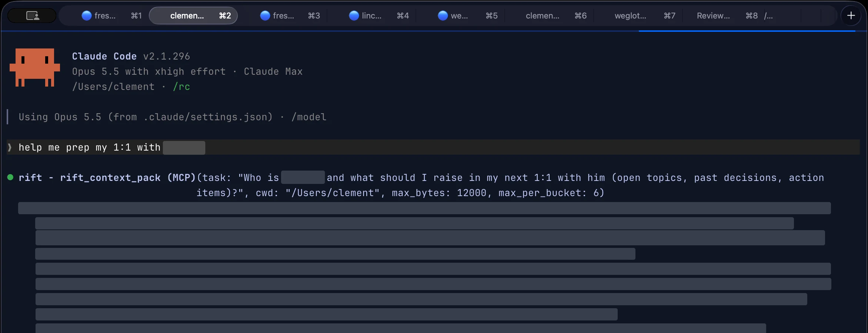Click the blue dot on the ⌘1 tab
The image size is (868, 333).
point(87,16)
